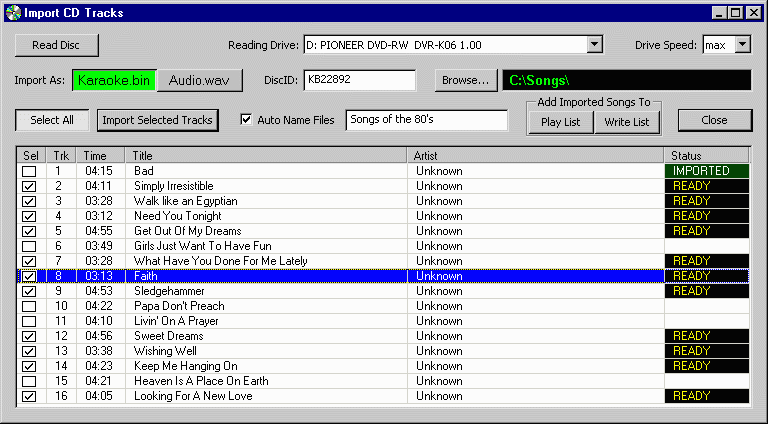Image resolution: width=768 pixels, height=424 pixels.
Task: Browse for destination folder
Action: (x=465, y=80)
